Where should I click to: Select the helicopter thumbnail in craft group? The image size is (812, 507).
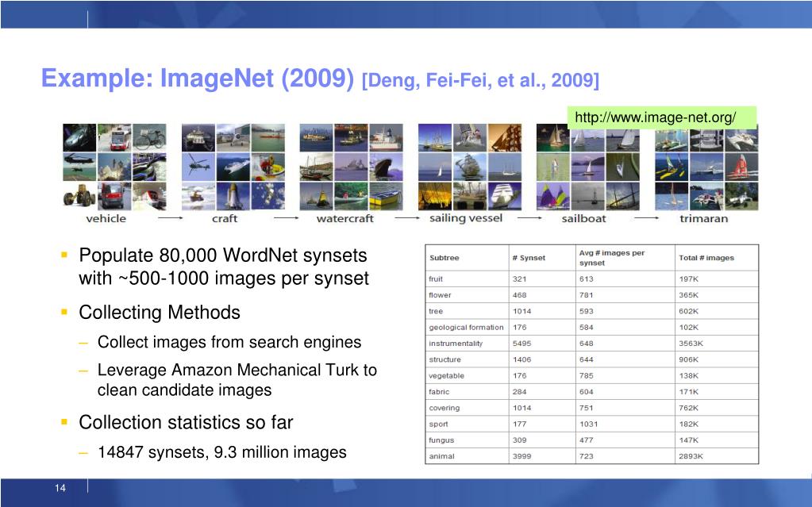click(198, 167)
